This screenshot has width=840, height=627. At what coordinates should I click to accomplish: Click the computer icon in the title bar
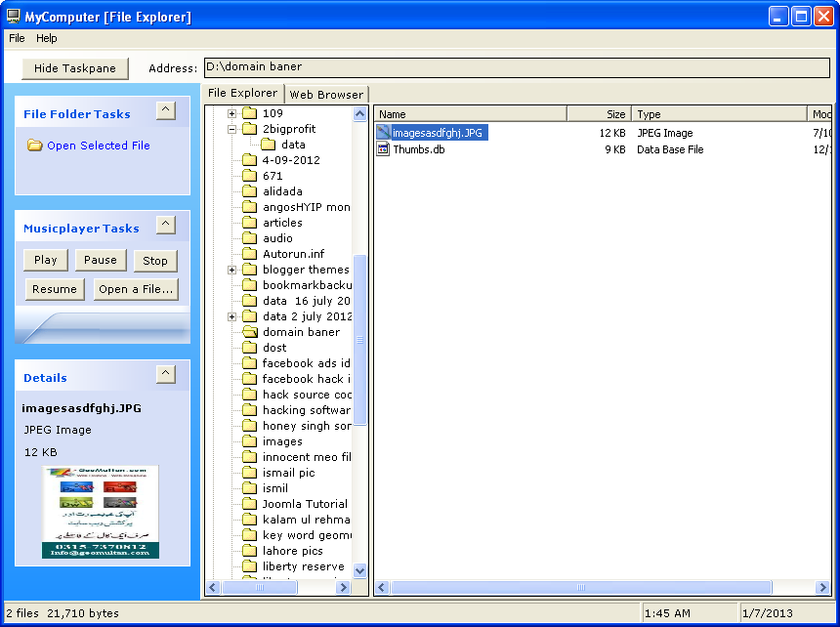(x=12, y=16)
